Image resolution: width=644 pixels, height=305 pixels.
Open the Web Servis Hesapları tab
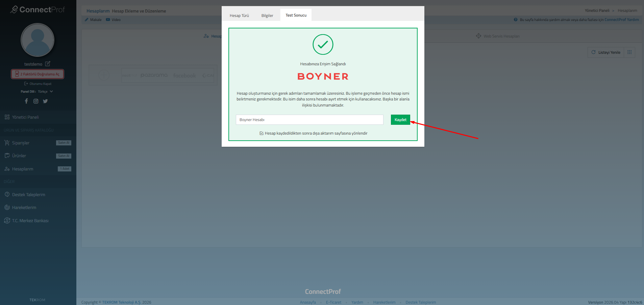click(498, 36)
